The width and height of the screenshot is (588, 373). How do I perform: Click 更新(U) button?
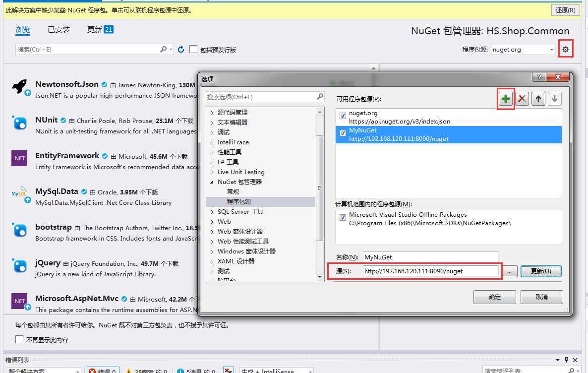point(541,271)
